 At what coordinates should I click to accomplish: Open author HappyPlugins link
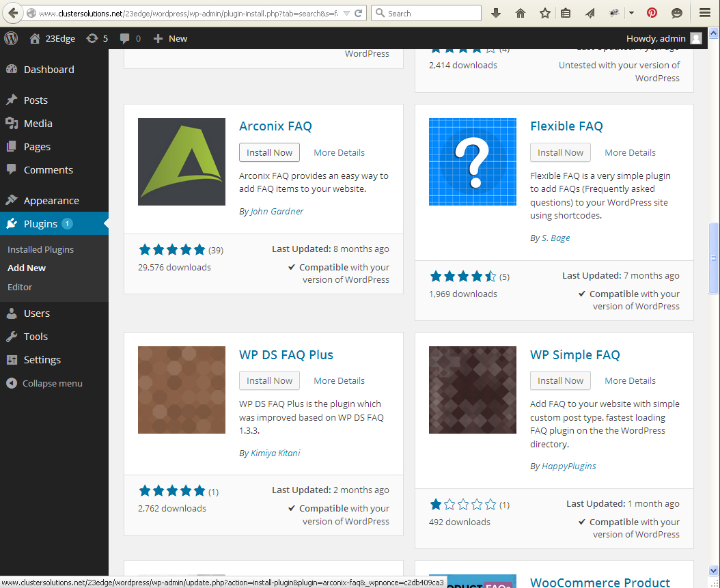[x=568, y=466]
